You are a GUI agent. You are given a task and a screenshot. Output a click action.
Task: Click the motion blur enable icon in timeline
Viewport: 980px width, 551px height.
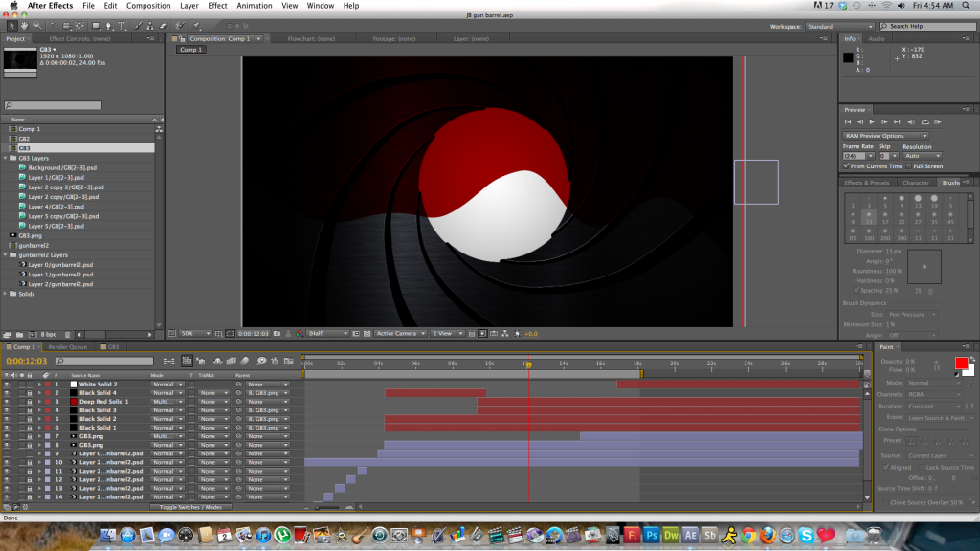pos(245,362)
